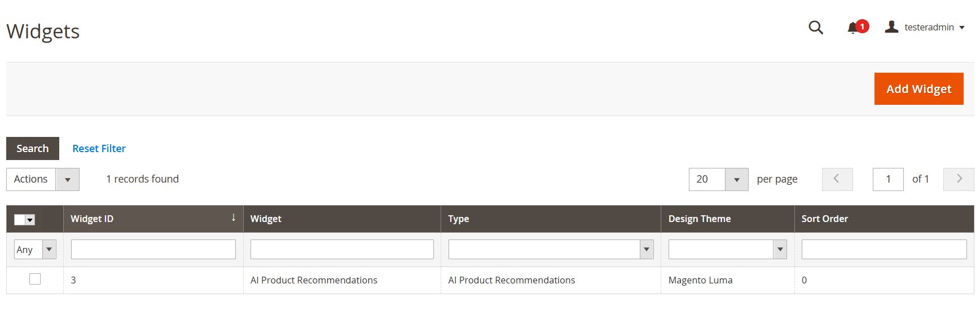
Task: Go to the next page arrow
Action: (x=959, y=179)
